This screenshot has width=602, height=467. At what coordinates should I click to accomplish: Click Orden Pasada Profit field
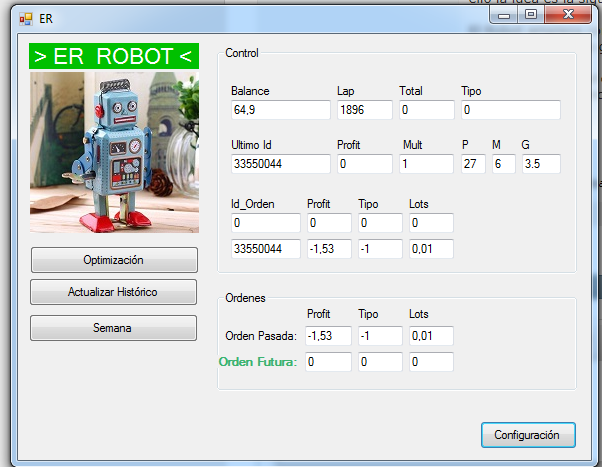click(328, 336)
